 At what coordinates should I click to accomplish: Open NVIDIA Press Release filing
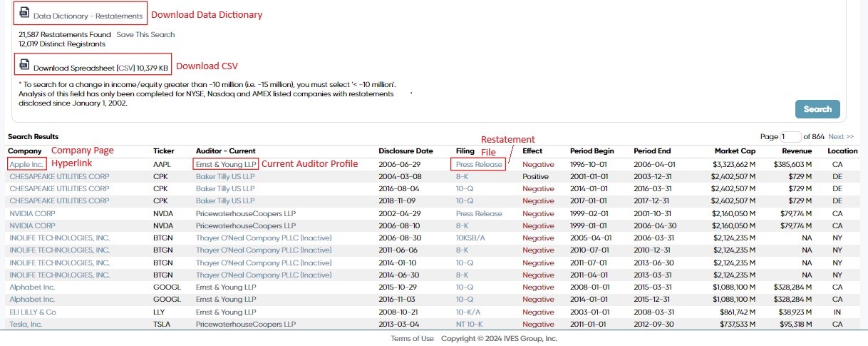pyautogui.click(x=479, y=213)
